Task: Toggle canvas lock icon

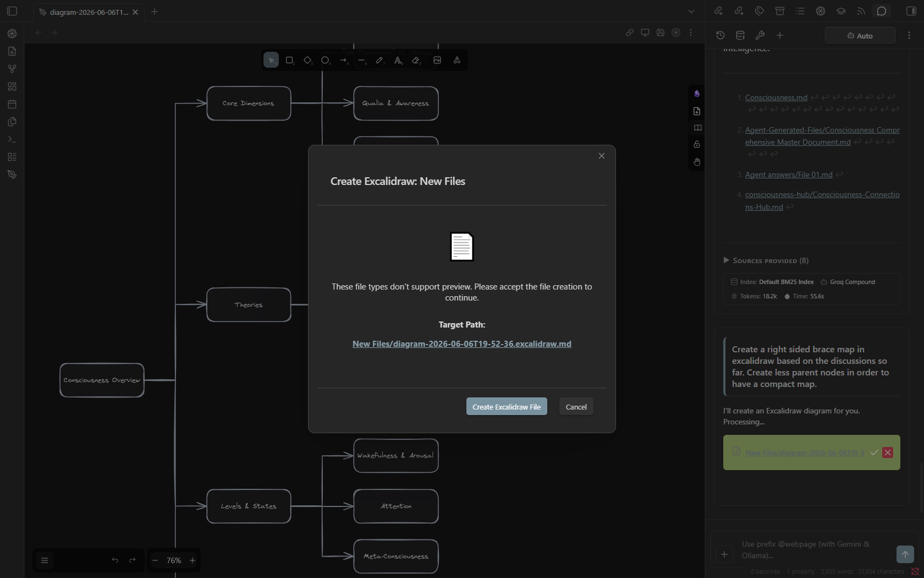Action: coord(697,144)
